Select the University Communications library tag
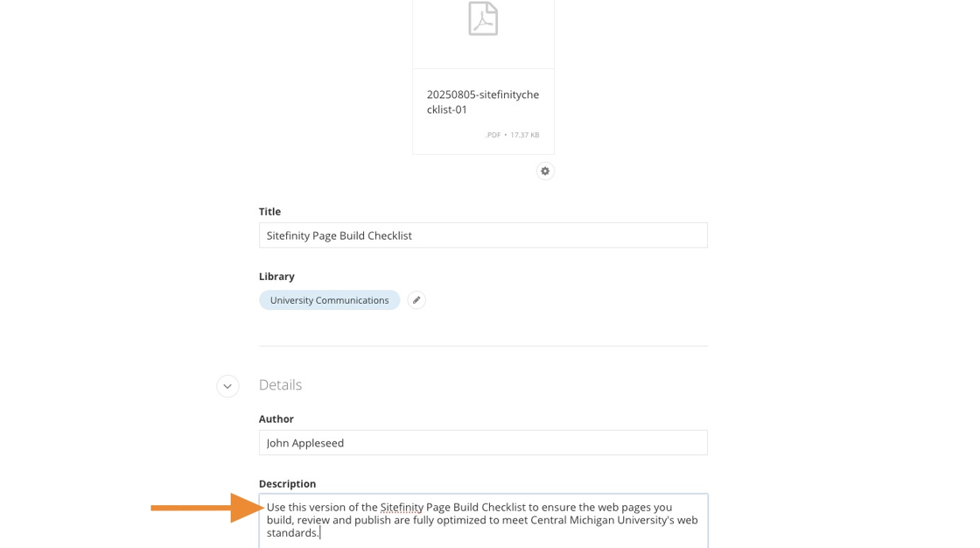Image resolution: width=980 pixels, height=548 pixels. [x=329, y=300]
